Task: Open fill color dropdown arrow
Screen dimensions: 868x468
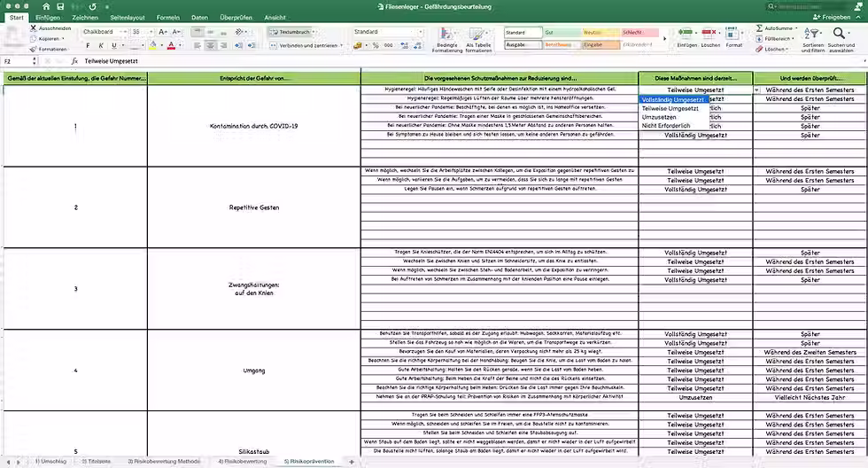Action: (161, 45)
